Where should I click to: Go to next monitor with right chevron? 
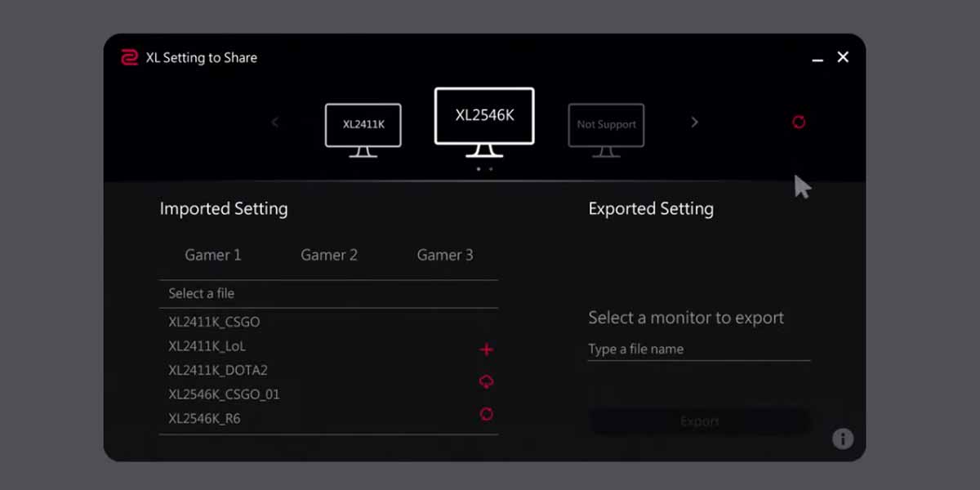695,122
